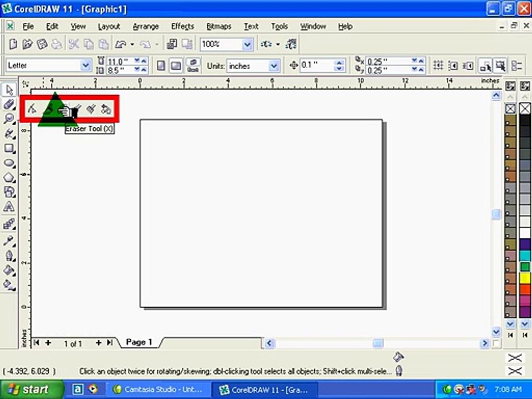Screen dimensions: 532x399
Task: Click the nudge offset 0.1 field
Action: [x=317, y=65]
